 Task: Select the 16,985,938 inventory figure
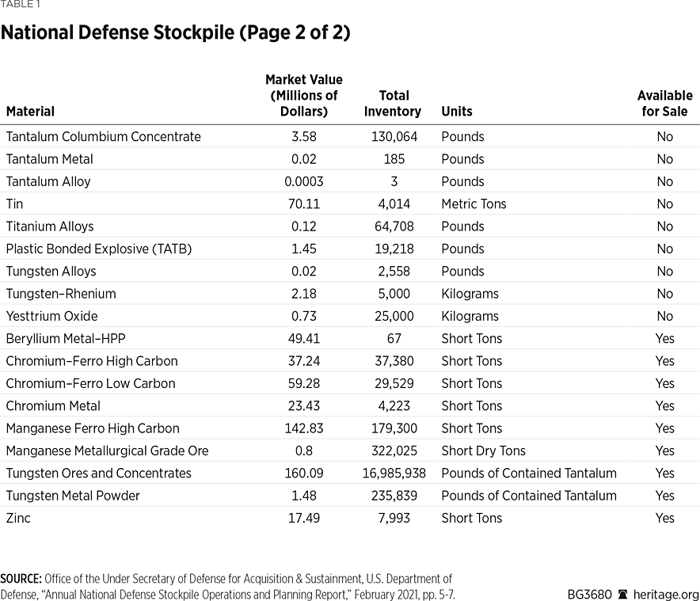(393, 474)
